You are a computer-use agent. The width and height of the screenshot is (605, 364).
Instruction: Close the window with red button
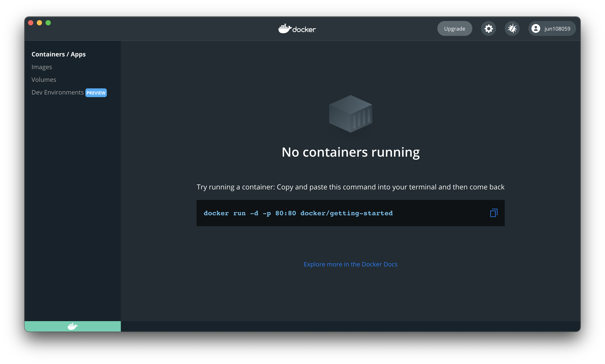(31, 23)
